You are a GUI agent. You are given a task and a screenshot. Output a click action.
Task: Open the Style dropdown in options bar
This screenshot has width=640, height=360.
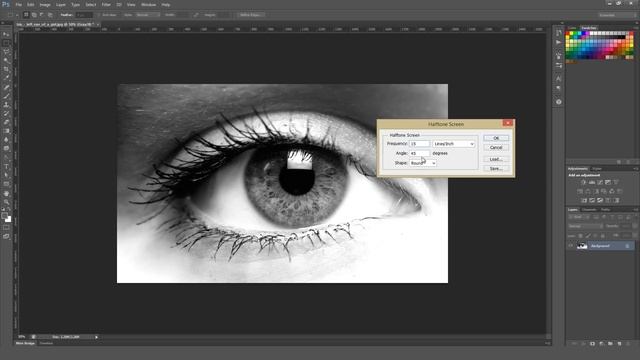148,15
